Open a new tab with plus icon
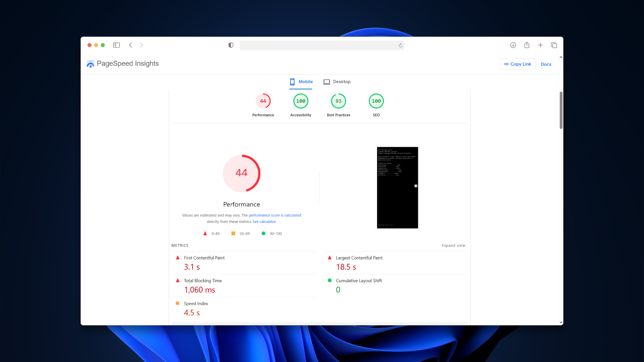The height and width of the screenshot is (362, 644). [x=540, y=45]
